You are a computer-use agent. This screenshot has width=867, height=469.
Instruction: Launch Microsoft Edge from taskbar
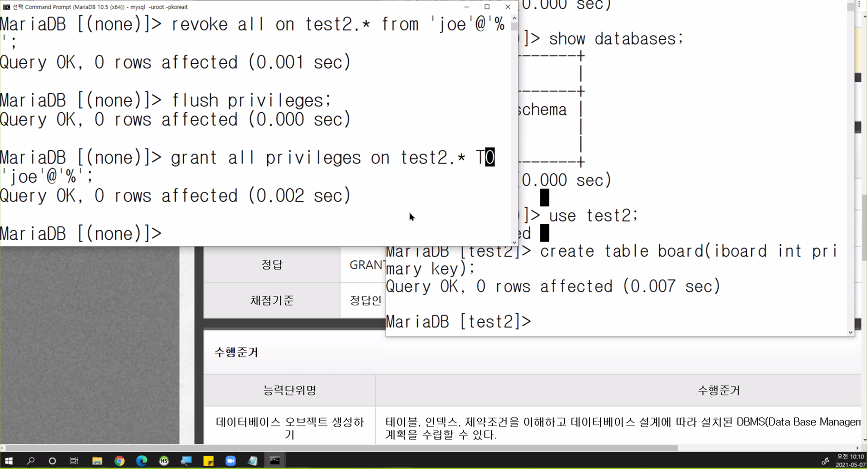(142, 461)
